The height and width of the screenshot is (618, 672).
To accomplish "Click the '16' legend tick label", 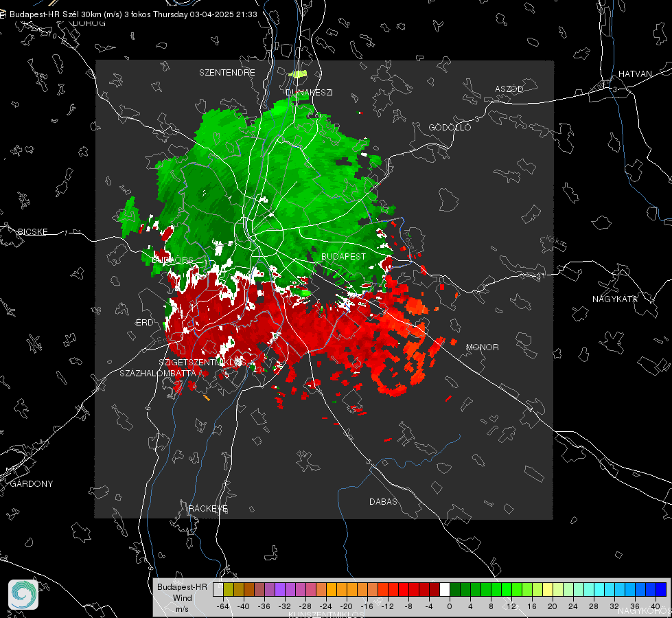I will pyautogui.click(x=532, y=606).
